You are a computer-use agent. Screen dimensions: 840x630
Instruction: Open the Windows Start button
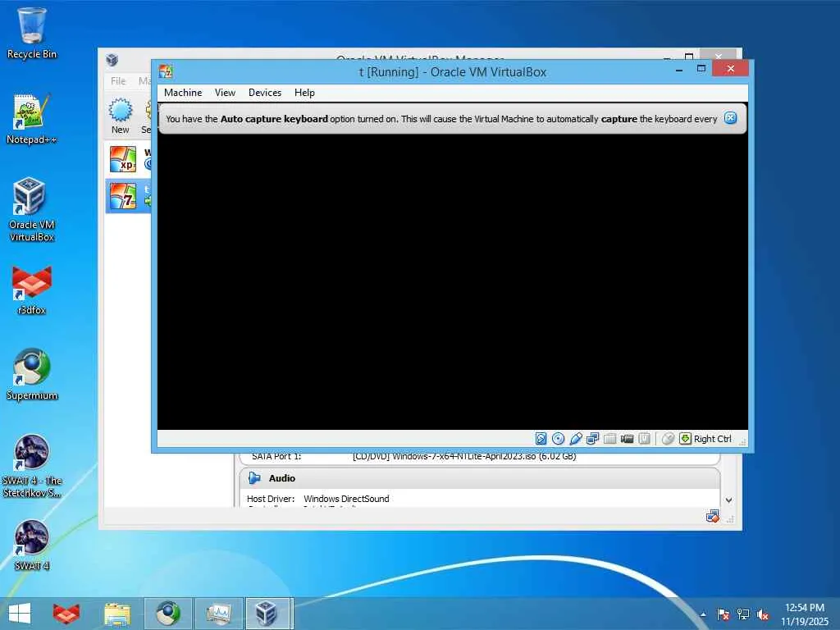(x=20, y=614)
